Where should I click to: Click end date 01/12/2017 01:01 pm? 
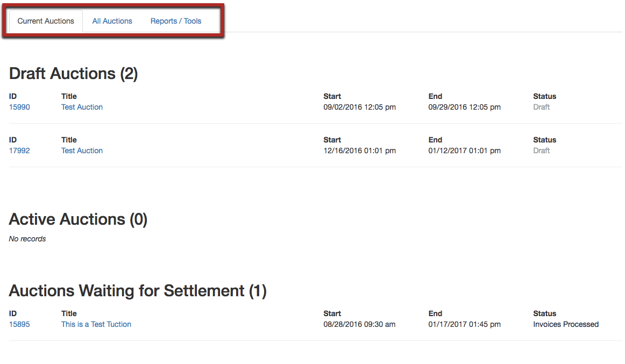point(464,151)
